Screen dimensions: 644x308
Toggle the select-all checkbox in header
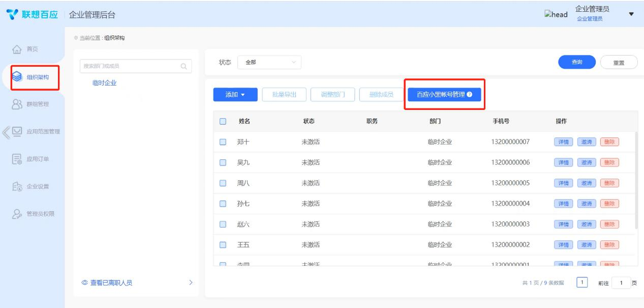click(223, 121)
